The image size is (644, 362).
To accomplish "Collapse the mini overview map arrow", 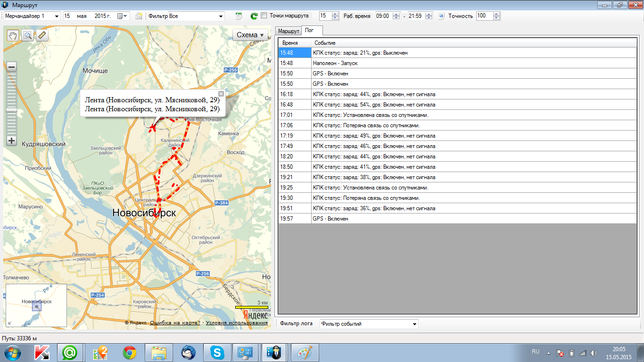I will (x=10, y=323).
